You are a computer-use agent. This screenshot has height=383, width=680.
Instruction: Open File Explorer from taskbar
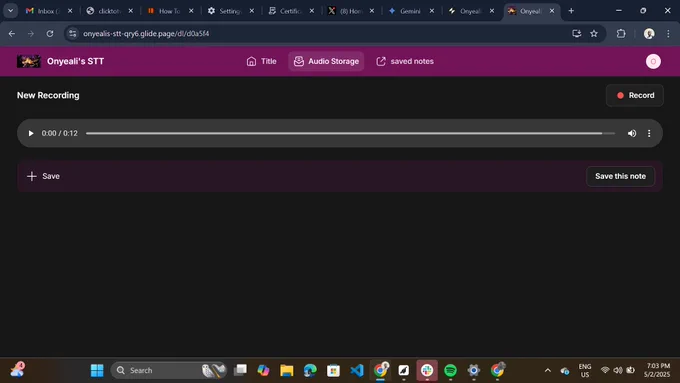click(287, 370)
